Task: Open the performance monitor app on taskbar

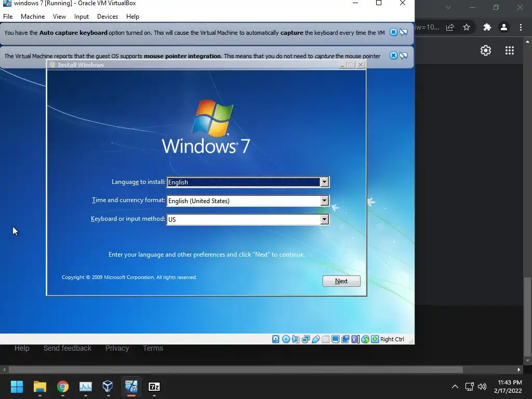Action: (x=86, y=387)
